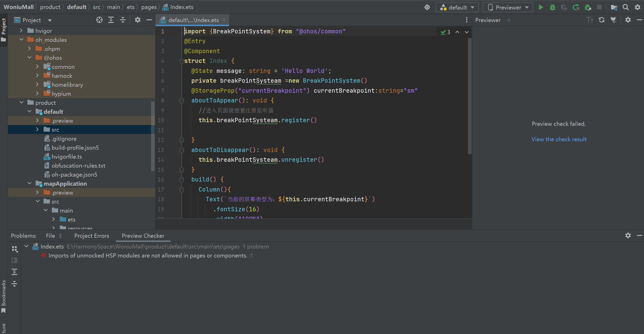Collapse Index.ets problem group
Image resolution: width=644 pixels, height=334 pixels.
26,246
